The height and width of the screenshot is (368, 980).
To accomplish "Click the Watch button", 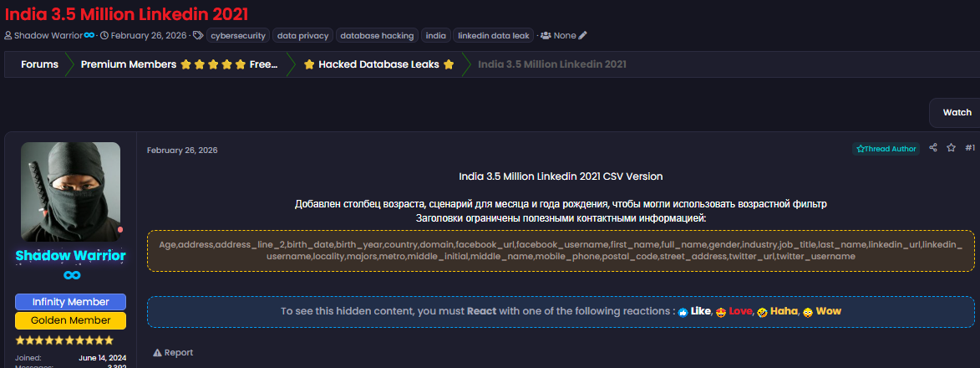I will click(x=957, y=113).
